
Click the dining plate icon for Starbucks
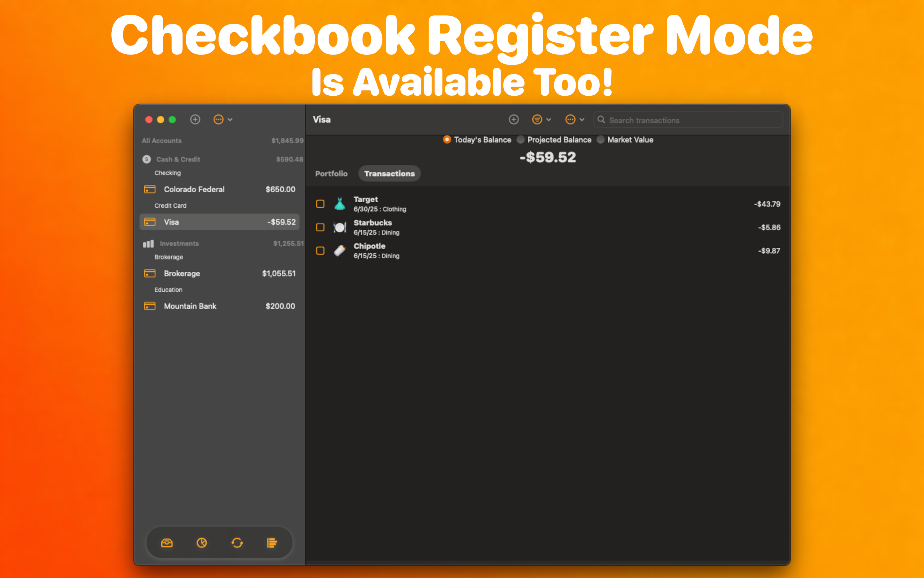[340, 227]
